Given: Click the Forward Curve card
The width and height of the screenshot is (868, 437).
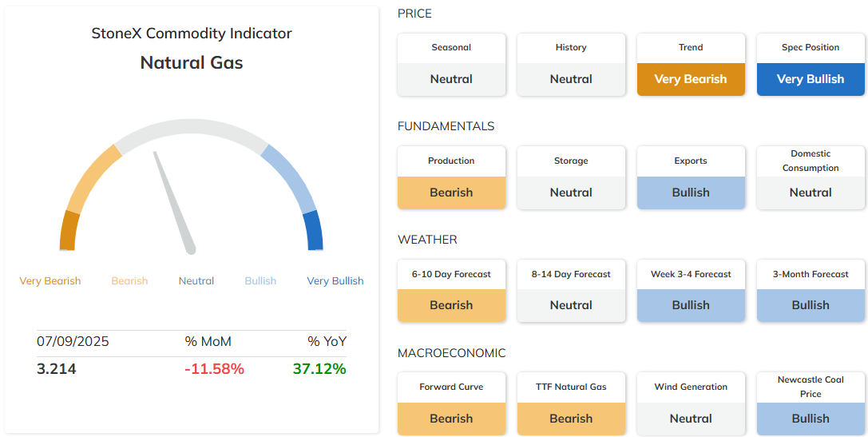Looking at the screenshot, I should click(x=451, y=403).
